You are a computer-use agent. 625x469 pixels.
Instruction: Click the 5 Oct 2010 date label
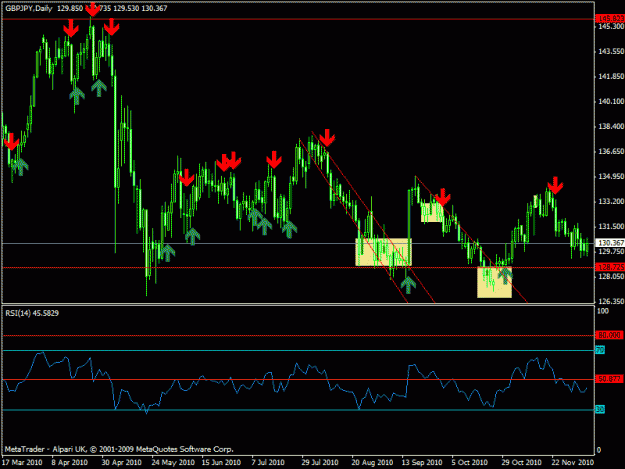click(470, 463)
